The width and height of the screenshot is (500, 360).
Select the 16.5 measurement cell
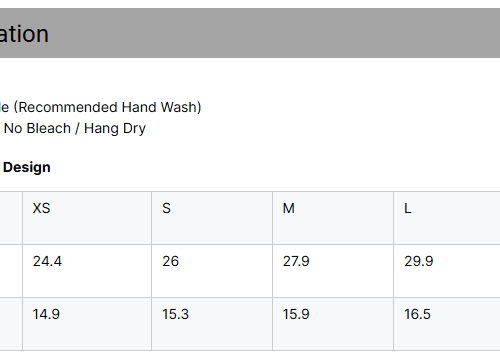click(x=447, y=324)
